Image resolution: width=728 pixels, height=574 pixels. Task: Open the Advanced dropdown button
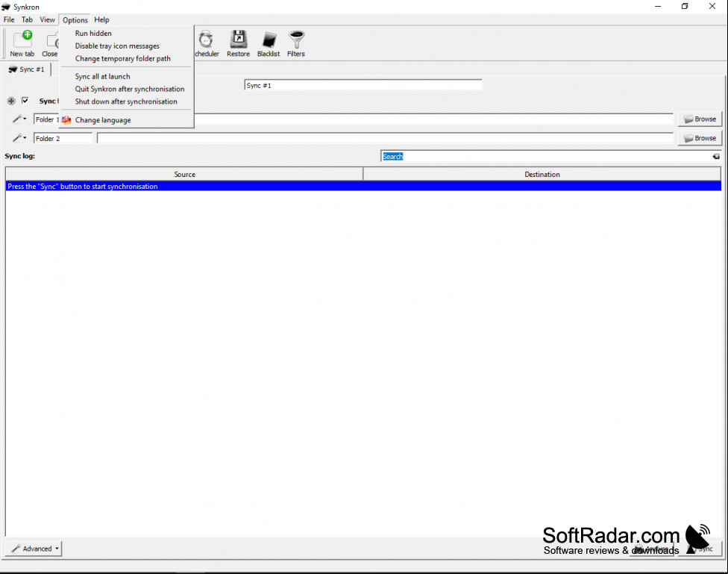(34, 549)
